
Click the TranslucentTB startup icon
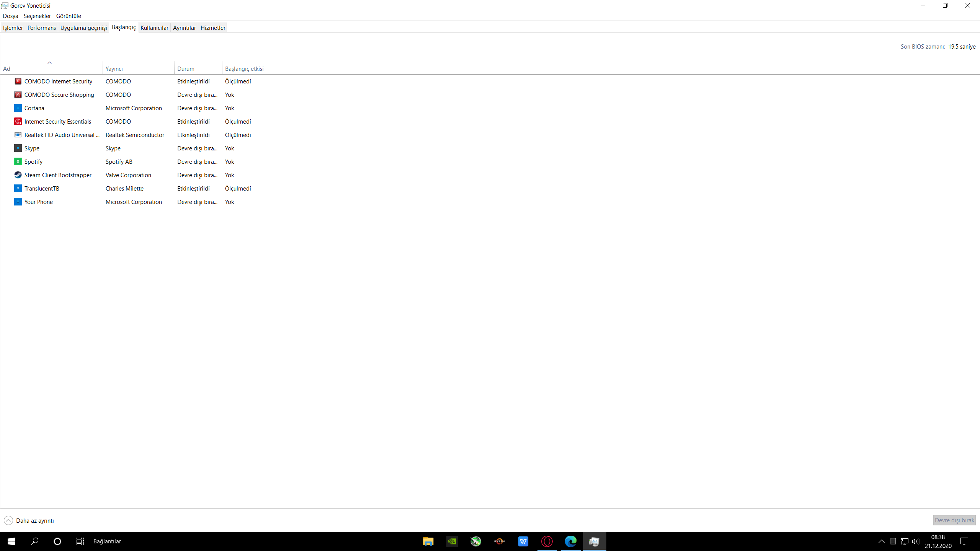[18, 188]
